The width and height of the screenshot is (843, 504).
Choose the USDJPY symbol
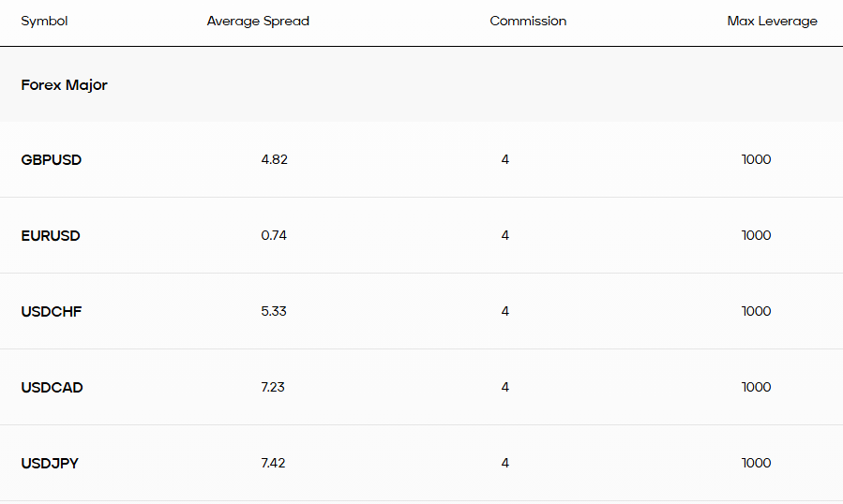tap(50, 464)
